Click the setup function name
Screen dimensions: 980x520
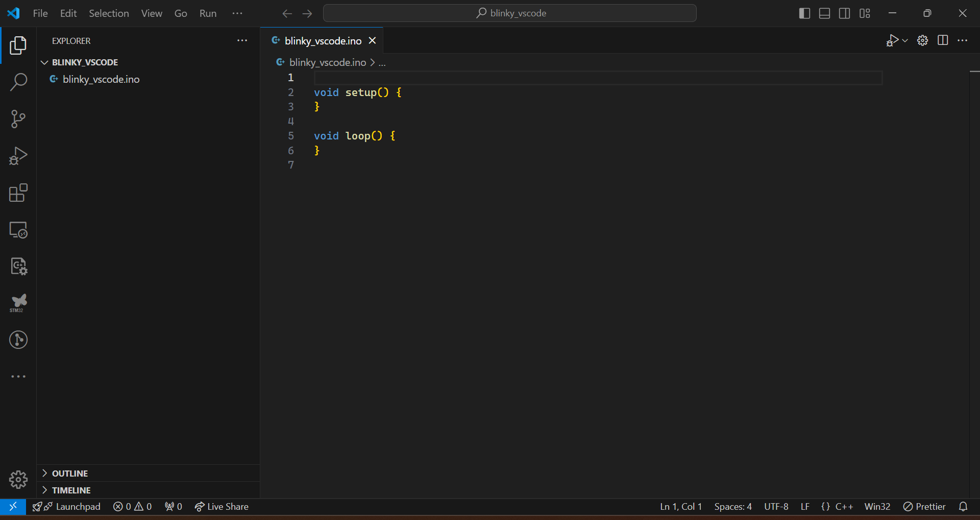[361, 92]
